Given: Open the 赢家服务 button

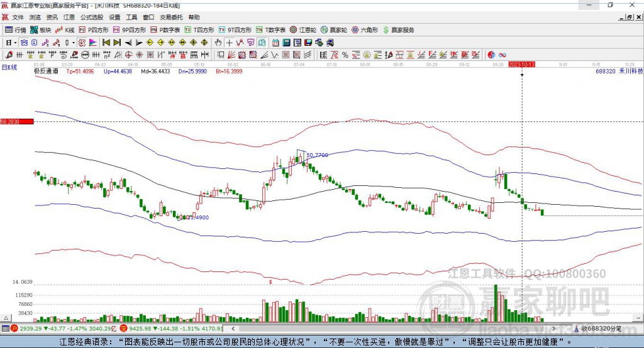Looking at the screenshot, I should (398, 30).
